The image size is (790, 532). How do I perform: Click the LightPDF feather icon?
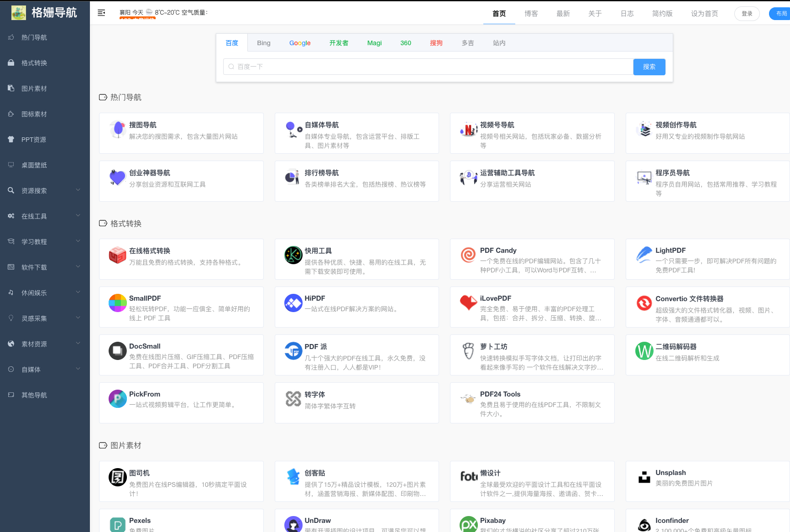(644, 255)
